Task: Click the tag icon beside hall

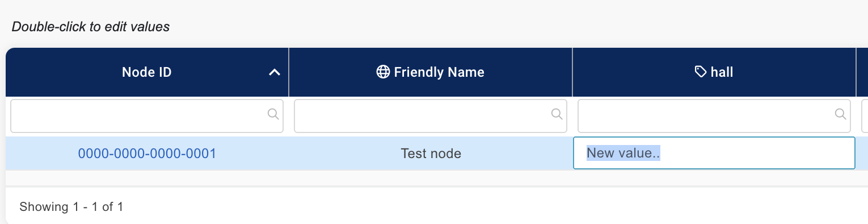Action: click(x=701, y=72)
